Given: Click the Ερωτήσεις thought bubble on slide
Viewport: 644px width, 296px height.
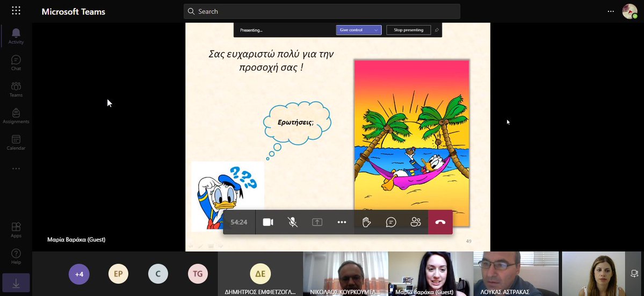Looking at the screenshot, I should 298,123.
